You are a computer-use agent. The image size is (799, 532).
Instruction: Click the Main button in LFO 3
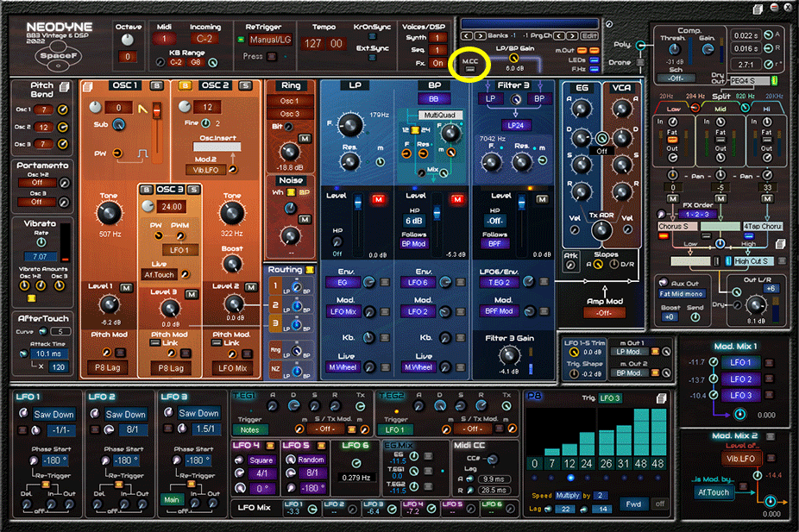[172, 499]
